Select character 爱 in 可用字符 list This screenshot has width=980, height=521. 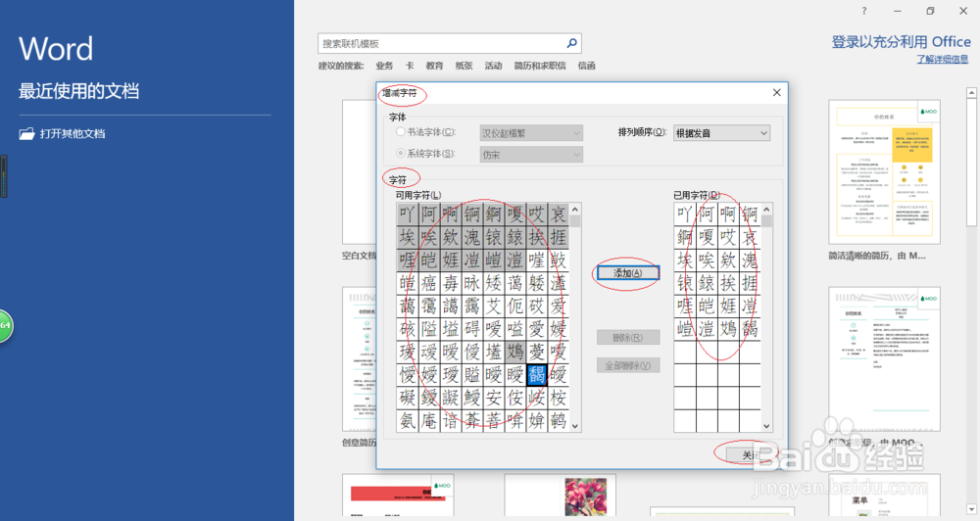coord(559,306)
